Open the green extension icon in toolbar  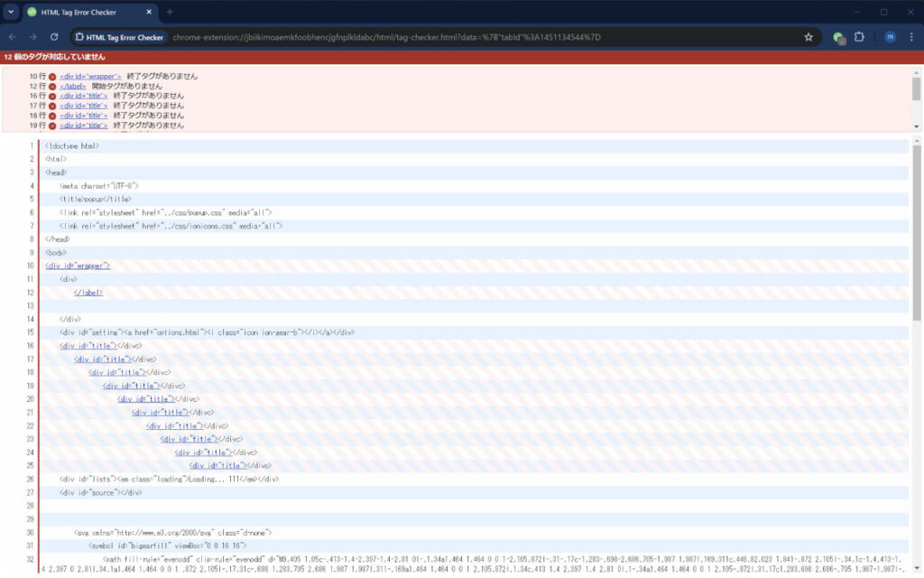click(x=838, y=37)
